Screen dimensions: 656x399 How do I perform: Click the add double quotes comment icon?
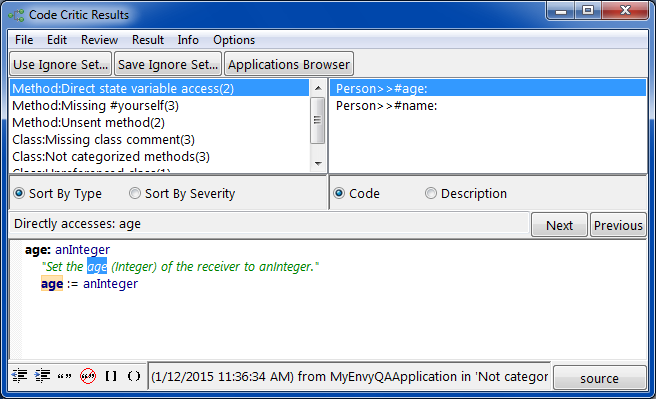(64, 376)
